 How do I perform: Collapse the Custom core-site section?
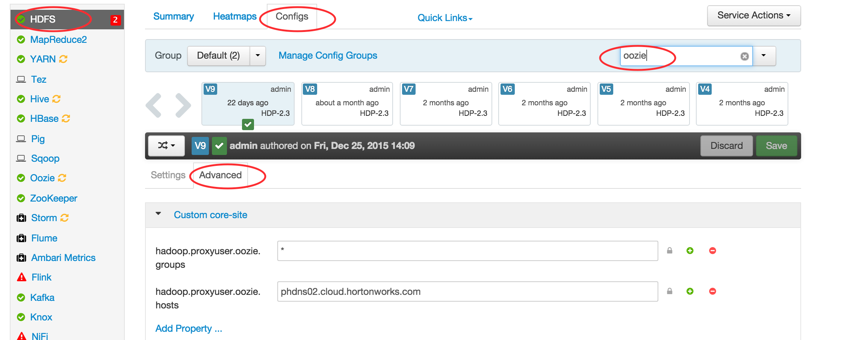[158, 214]
